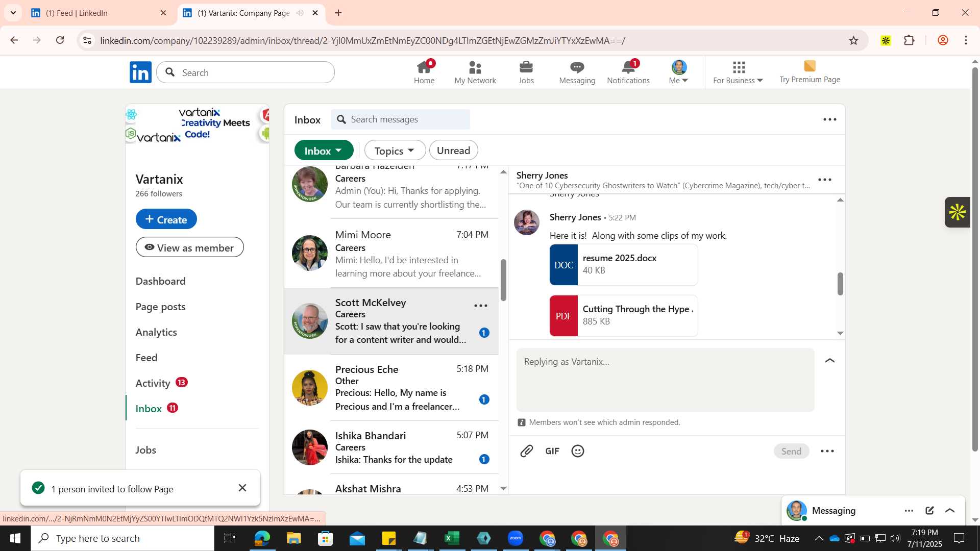
Task: Open Scott McKelvey conversation
Action: pyautogui.click(x=391, y=321)
